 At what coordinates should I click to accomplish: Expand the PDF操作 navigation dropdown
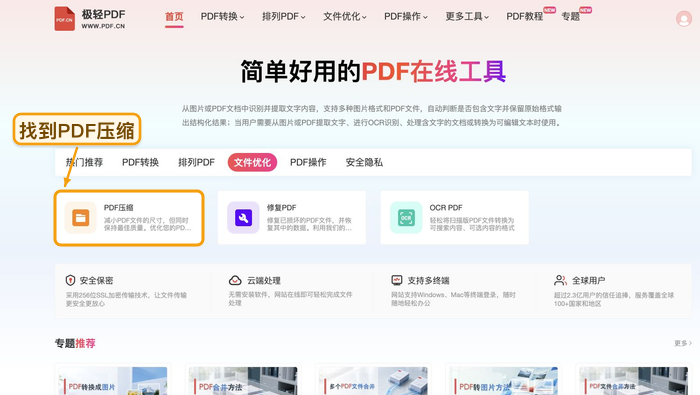tap(406, 17)
